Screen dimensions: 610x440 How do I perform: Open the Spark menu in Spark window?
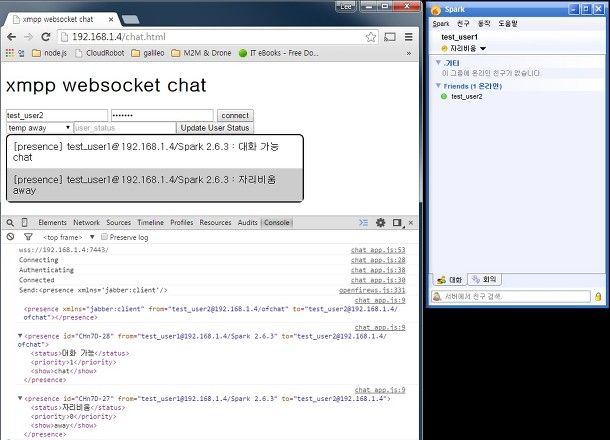(x=441, y=24)
